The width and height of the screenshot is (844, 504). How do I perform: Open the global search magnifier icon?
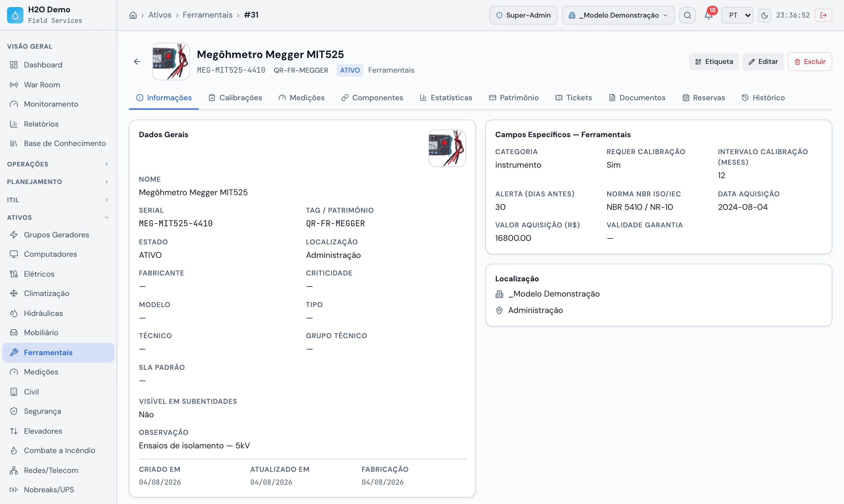688,15
